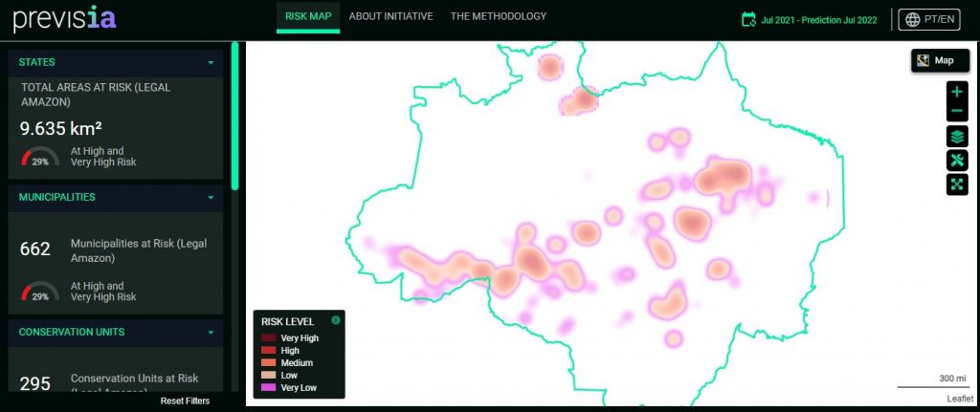Open the About Initiative tab
Image resolution: width=980 pixels, height=412 pixels.
click(390, 16)
